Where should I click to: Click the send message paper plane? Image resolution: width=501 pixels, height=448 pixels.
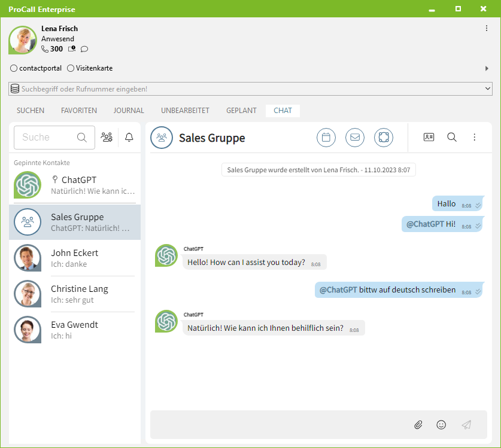(466, 425)
